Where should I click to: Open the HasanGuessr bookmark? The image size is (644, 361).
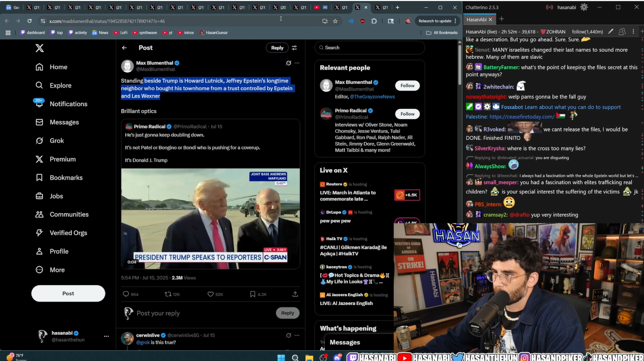pyautogui.click(x=214, y=33)
